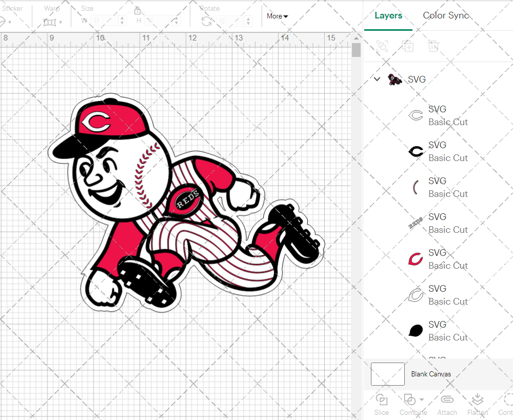Viewport: 513px width, 420px height.
Task: Select the black C layer thumbnail
Action: pos(416,151)
